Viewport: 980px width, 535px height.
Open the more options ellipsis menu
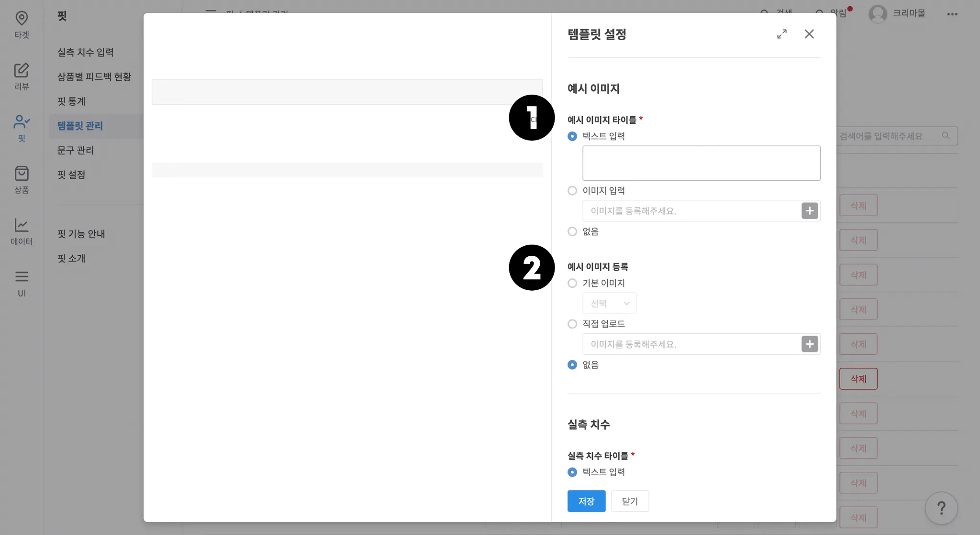tap(952, 14)
